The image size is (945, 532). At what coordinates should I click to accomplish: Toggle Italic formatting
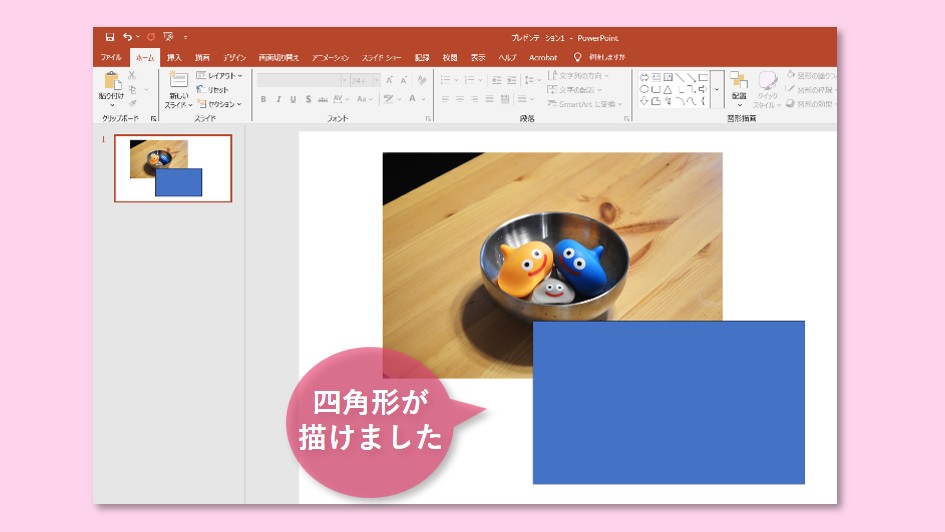click(278, 99)
